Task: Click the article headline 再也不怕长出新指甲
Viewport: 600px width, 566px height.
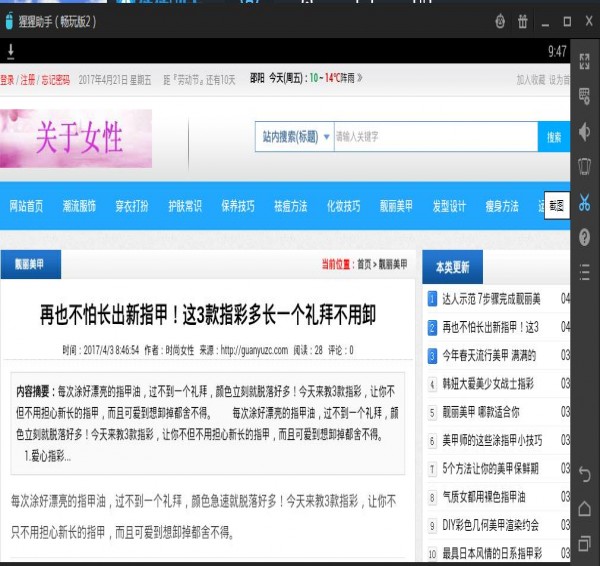Action: click(x=208, y=315)
